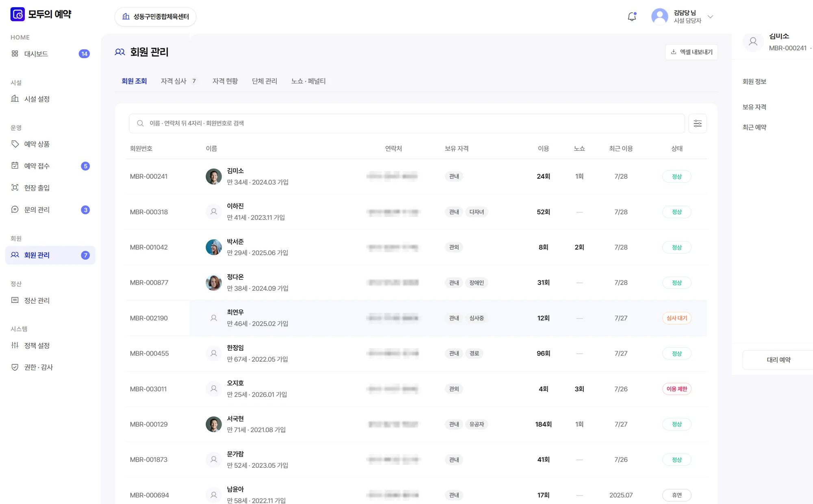
Task: Click the 예약 상품 tag icon
Action: coord(15,144)
